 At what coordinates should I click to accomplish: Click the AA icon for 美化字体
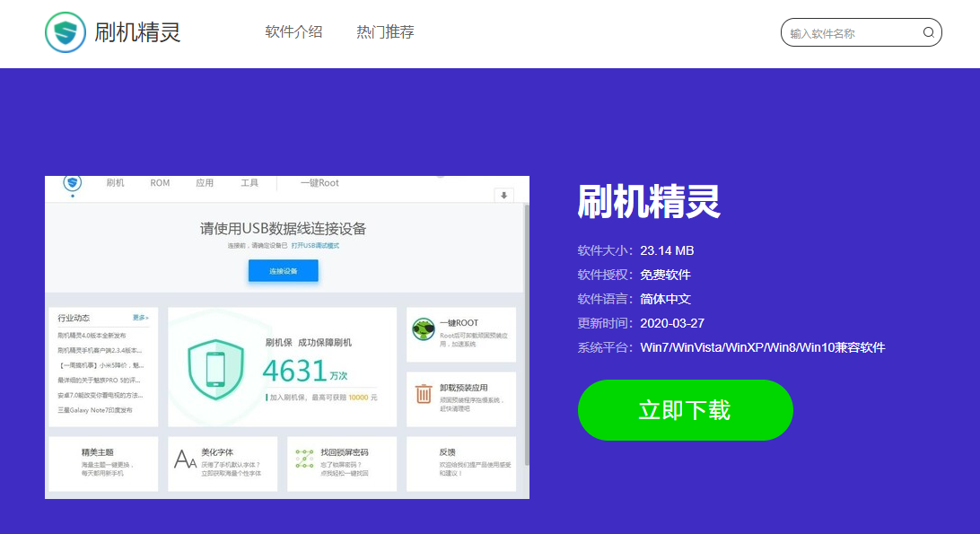(x=183, y=460)
